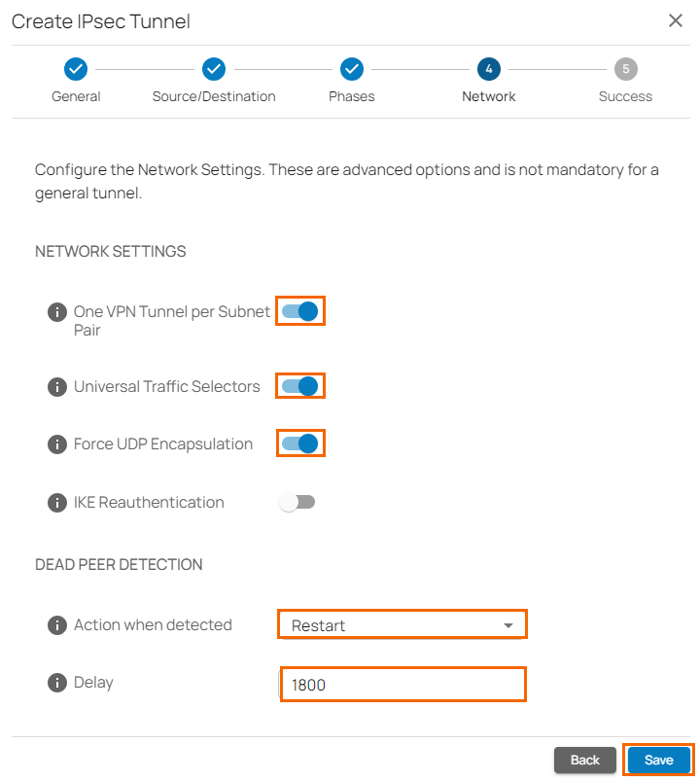Click info icon beside One VPN Tunnel per Subnet Pair
The height and width of the screenshot is (780, 700).
[57, 312]
